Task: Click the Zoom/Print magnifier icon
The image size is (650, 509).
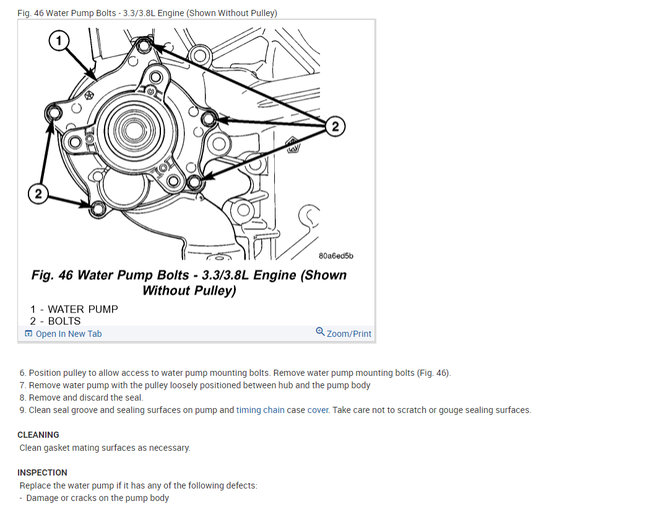Action: click(320, 332)
